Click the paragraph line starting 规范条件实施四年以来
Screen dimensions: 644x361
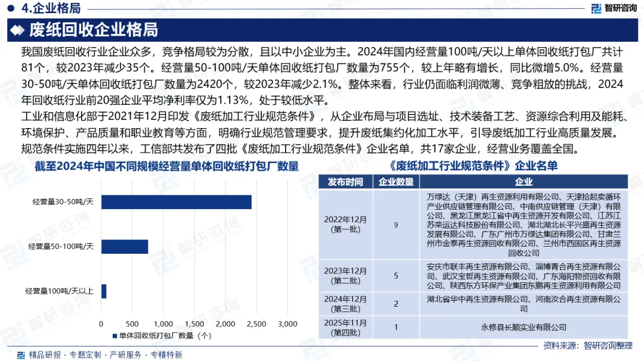[x=302, y=149]
